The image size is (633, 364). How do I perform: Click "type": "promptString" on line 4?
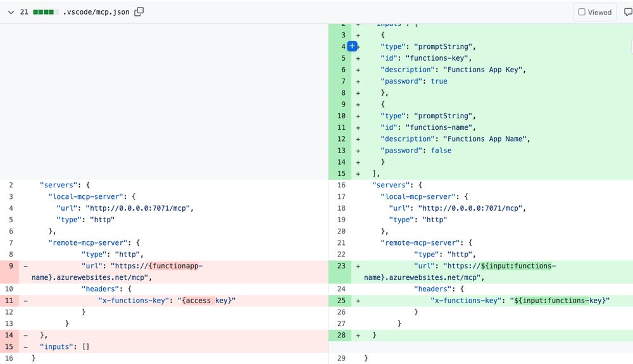pyautogui.click(x=429, y=47)
